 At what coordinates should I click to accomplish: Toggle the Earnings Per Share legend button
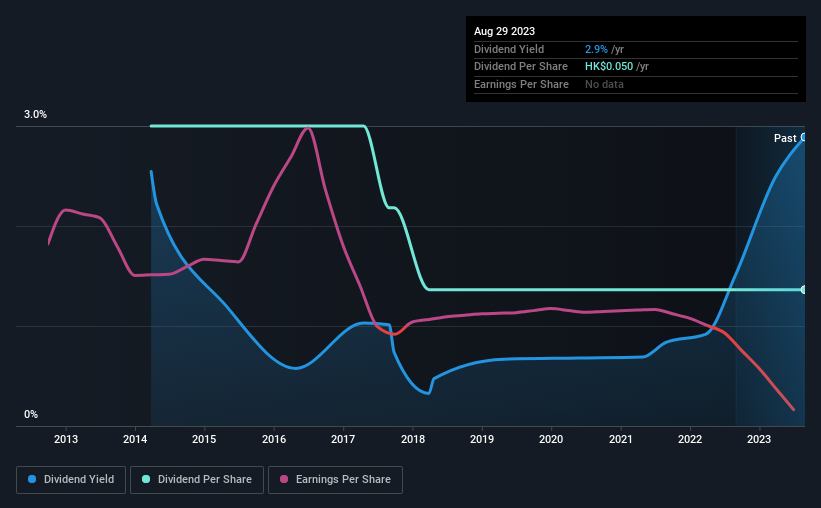tap(335, 480)
